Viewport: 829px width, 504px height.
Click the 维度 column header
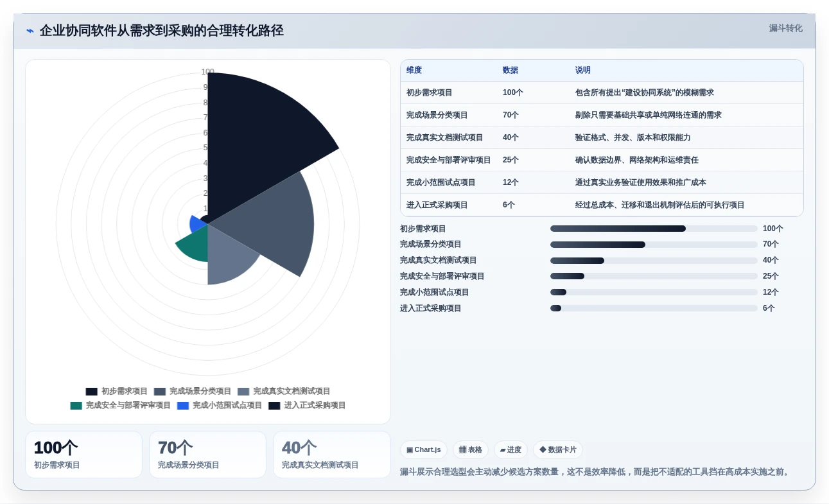414,71
